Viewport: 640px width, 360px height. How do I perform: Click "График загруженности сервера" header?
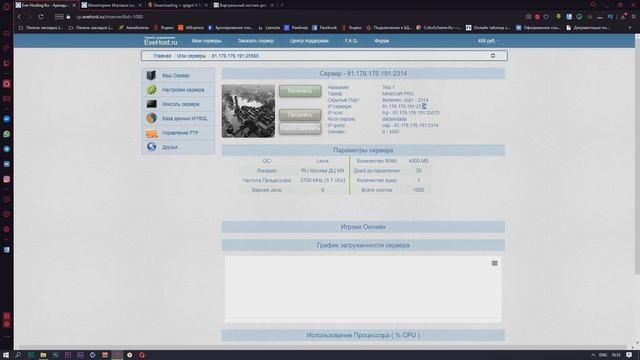363,245
